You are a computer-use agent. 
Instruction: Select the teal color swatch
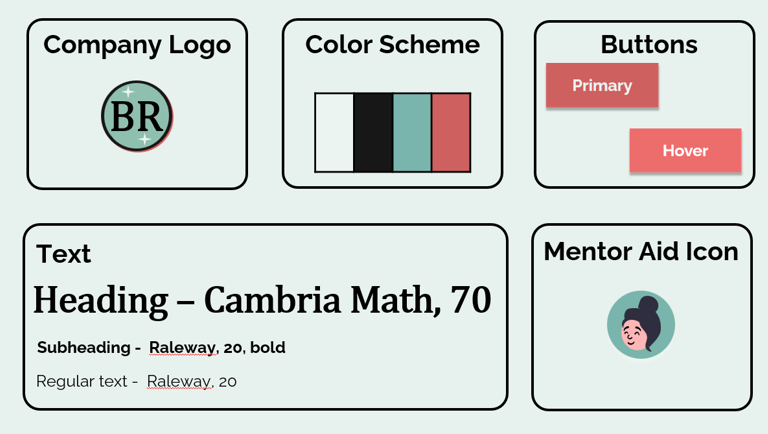point(412,133)
